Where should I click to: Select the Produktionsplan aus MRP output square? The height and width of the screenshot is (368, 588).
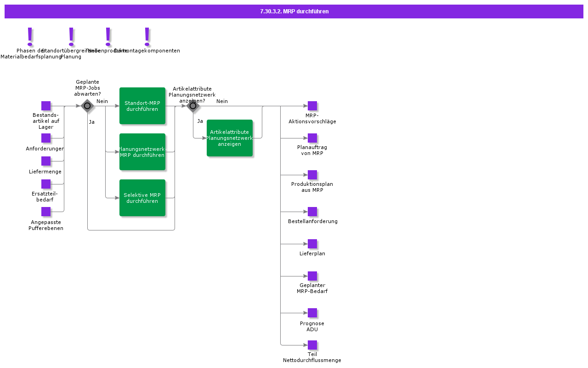click(312, 175)
